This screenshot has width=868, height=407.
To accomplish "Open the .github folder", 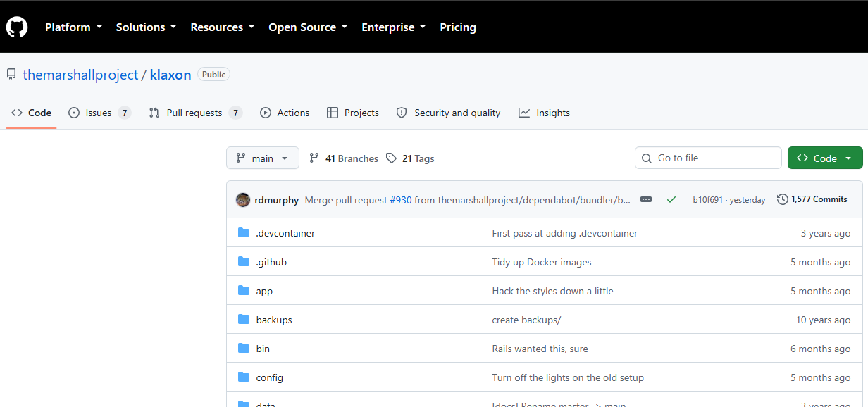I will (x=271, y=262).
